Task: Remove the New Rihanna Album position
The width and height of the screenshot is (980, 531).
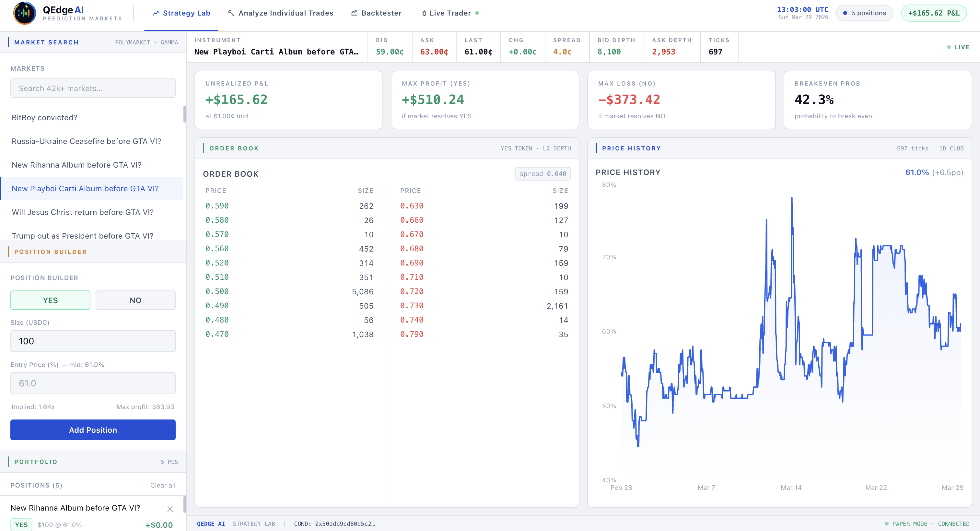Action: click(x=170, y=509)
